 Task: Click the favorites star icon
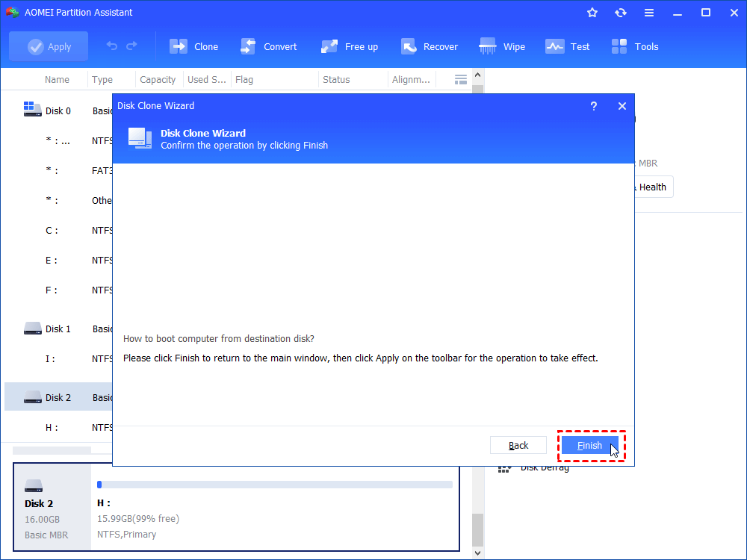click(x=592, y=13)
